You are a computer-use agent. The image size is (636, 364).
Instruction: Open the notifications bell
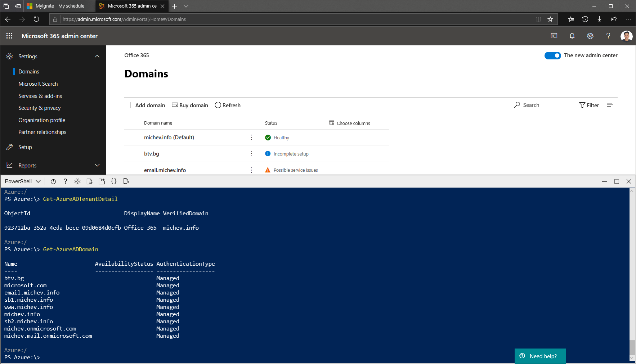pyautogui.click(x=572, y=36)
